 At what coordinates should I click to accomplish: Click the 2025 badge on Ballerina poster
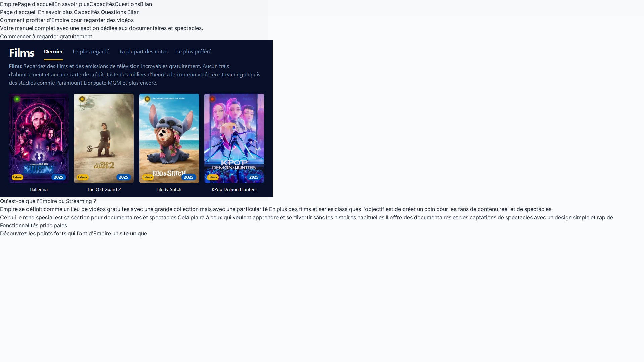coord(59,177)
